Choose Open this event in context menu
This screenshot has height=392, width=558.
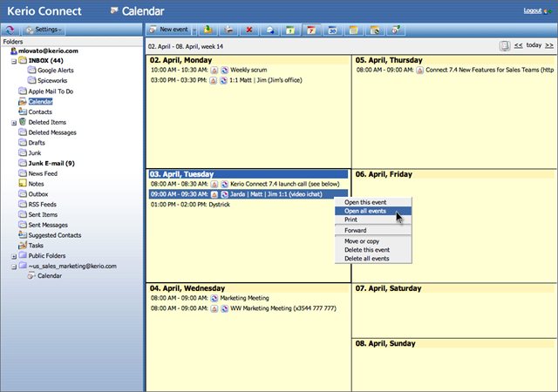[373, 202]
